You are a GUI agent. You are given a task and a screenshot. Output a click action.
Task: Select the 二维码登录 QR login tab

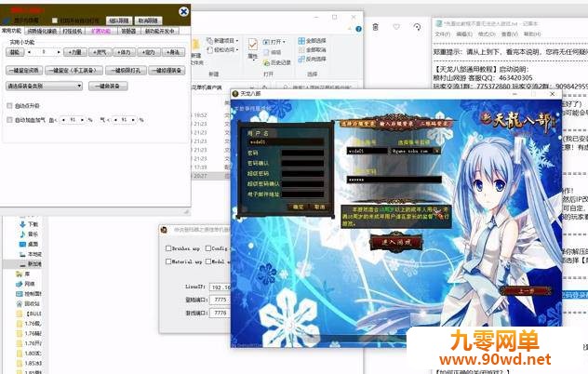coord(434,123)
